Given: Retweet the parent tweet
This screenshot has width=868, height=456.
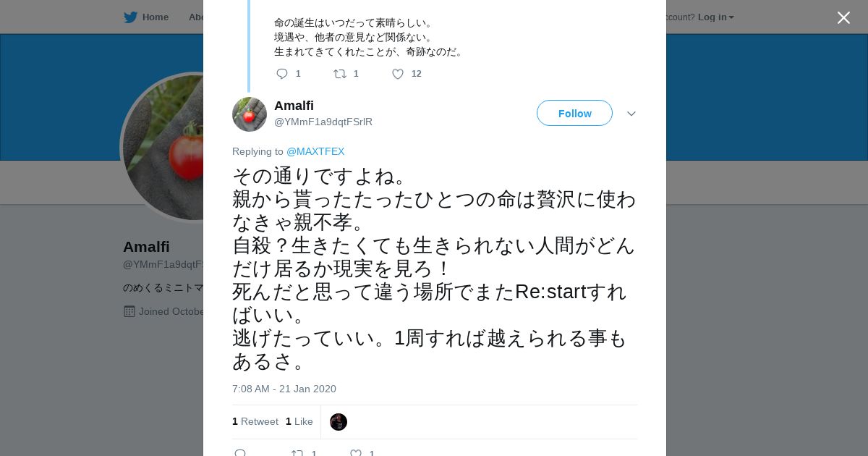Looking at the screenshot, I should [x=340, y=74].
